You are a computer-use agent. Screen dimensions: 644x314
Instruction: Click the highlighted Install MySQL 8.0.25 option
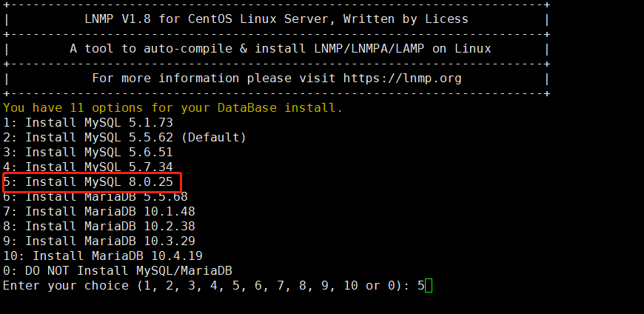point(91,181)
